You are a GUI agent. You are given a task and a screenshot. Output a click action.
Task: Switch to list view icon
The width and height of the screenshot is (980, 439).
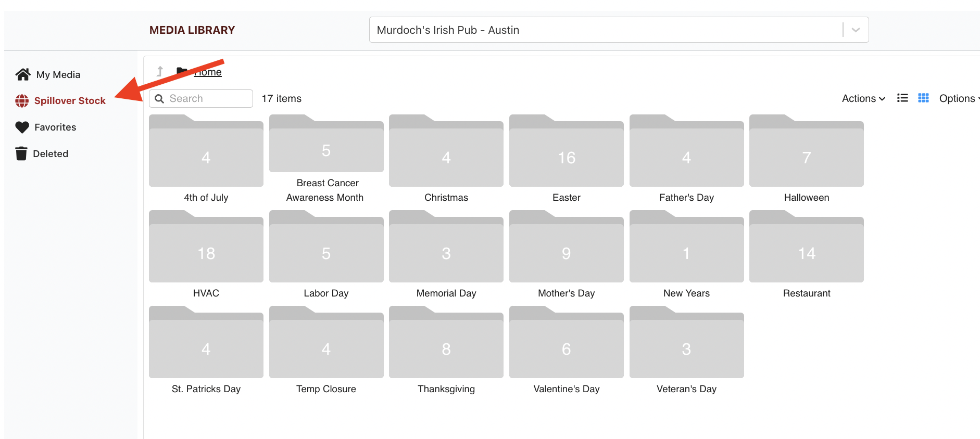click(902, 98)
